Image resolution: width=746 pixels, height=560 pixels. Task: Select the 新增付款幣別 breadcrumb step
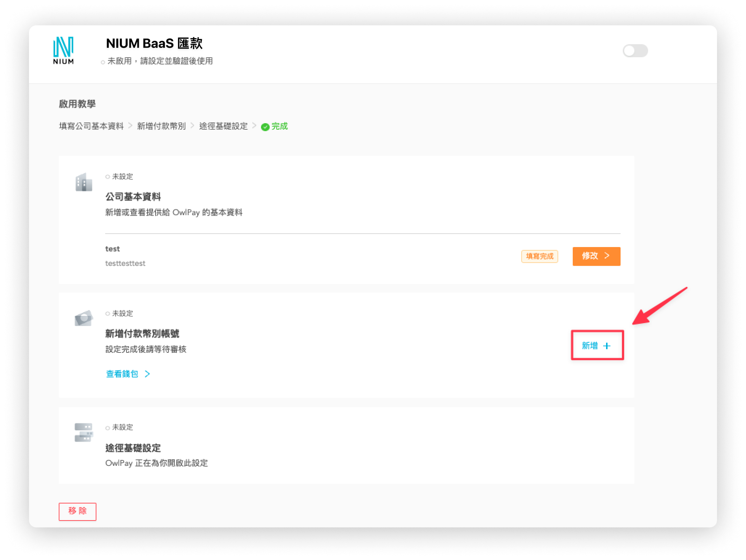pos(161,126)
